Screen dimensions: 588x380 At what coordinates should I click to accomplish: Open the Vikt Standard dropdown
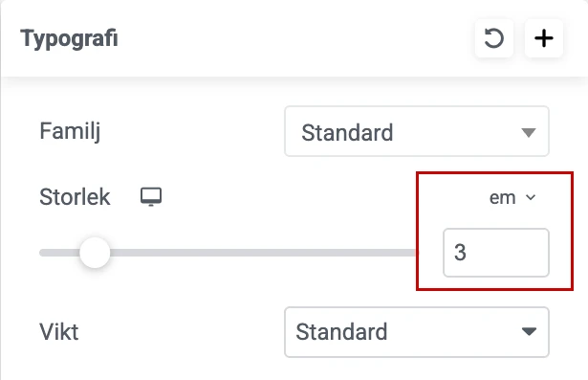(417, 332)
